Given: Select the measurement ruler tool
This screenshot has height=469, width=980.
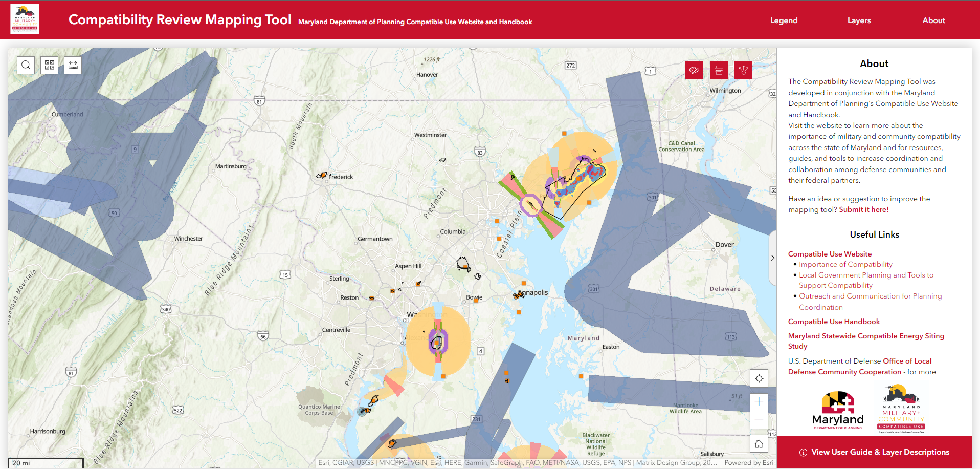Looking at the screenshot, I should pos(73,65).
